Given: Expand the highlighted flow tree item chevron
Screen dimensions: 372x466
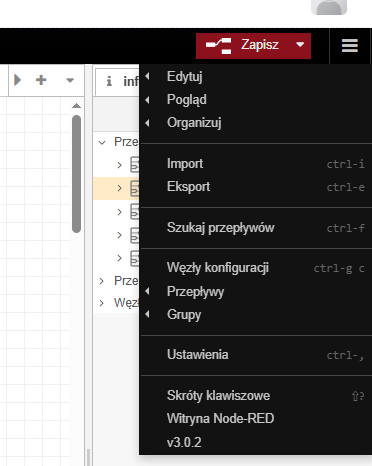Looking at the screenshot, I should click(119, 188).
